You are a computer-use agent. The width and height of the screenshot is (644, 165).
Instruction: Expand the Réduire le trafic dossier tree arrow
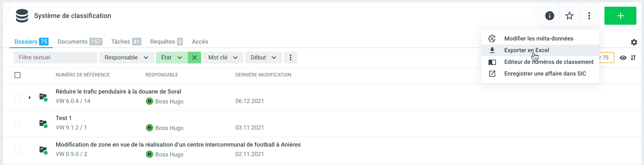click(x=29, y=97)
